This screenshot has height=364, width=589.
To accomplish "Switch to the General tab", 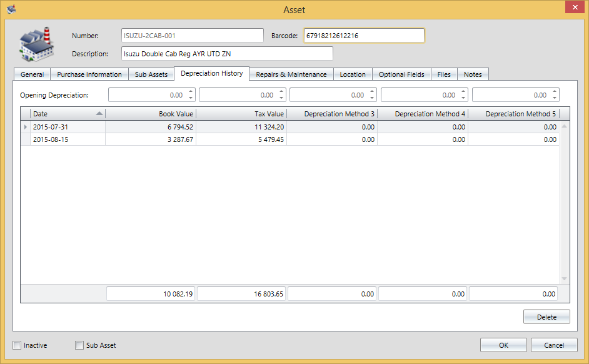I will [x=32, y=74].
